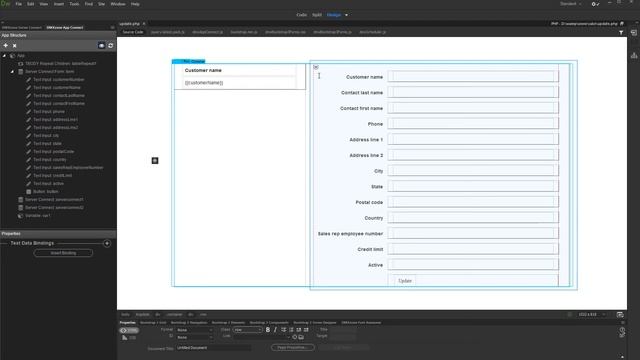The image size is (640, 360).
Task: Switch to Split view
Action: click(x=317, y=15)
